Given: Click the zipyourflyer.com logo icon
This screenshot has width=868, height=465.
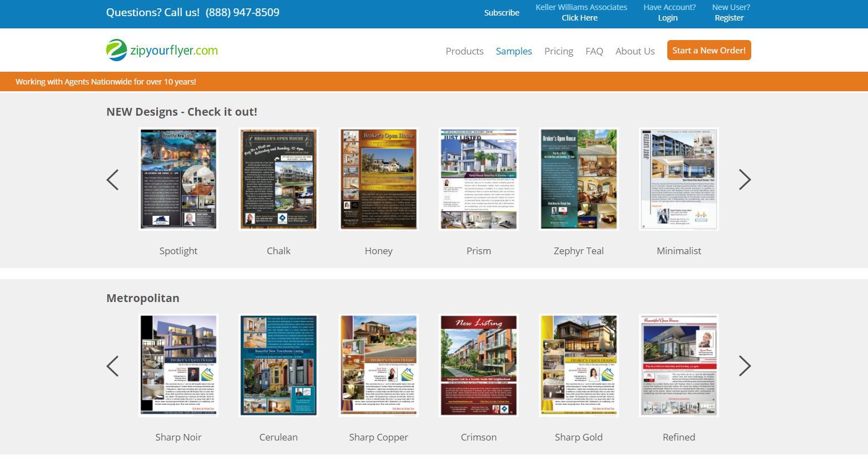Looking at the screenshot, I should (116, 50).
